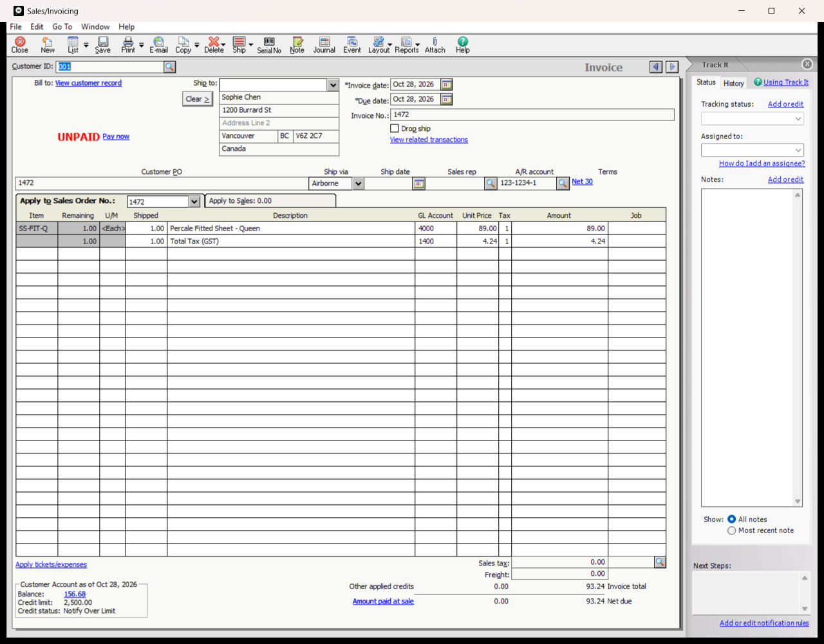This screenshot has width=824, height=644.
Task: Open the Ship toolbar icon
Action: click(239, 45)
